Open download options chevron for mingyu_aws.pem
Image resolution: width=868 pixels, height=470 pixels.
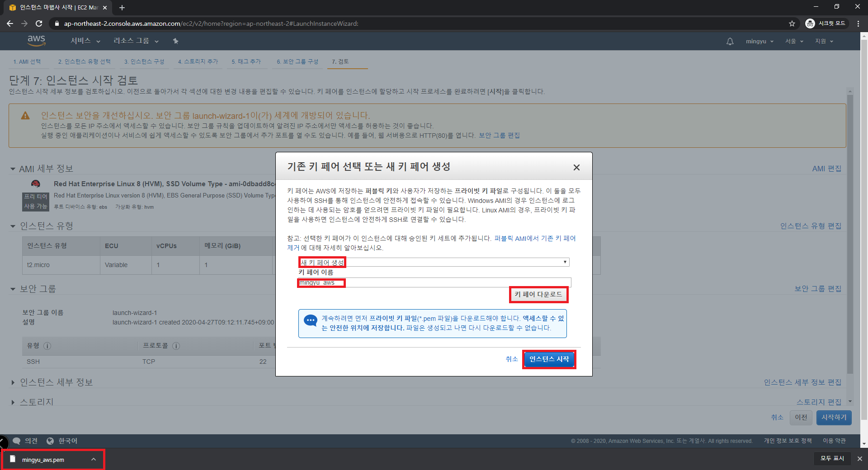[94, 459]
